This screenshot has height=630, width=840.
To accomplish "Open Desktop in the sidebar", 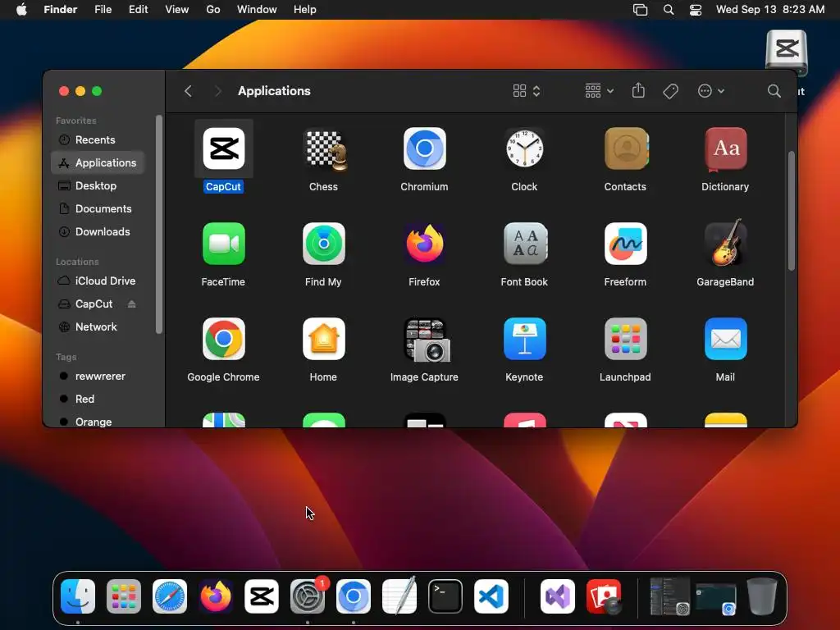I will click(x=98, y=186).
